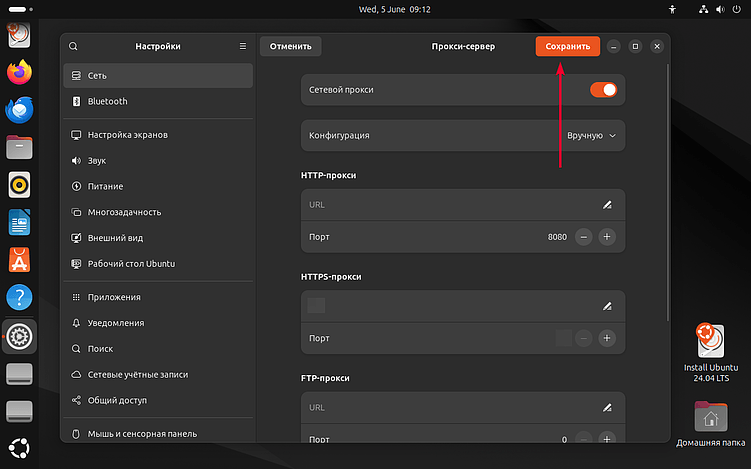The image size is (751, 469).
Task: Disable the Network proxy switch
Action: 603,90
